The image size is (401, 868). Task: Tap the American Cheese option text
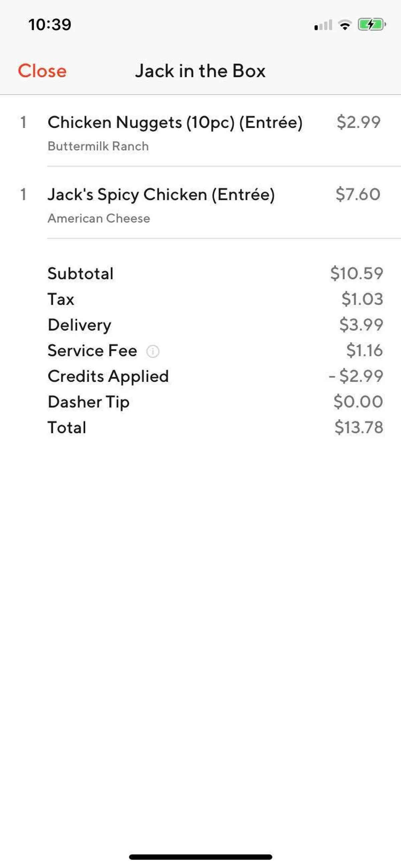99,219
